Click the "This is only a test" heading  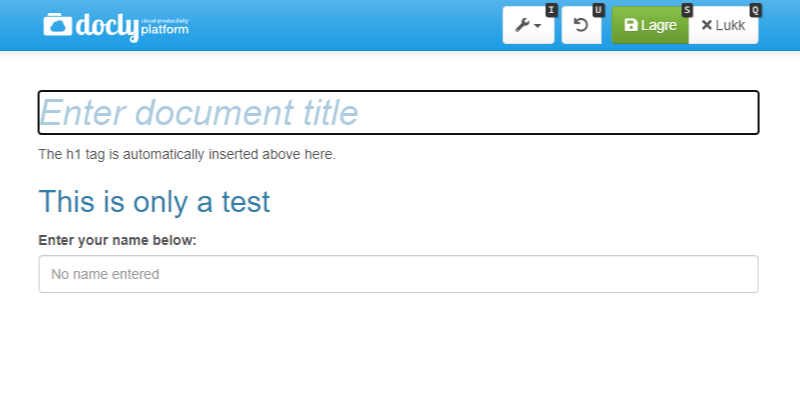(x=154, y=201)
